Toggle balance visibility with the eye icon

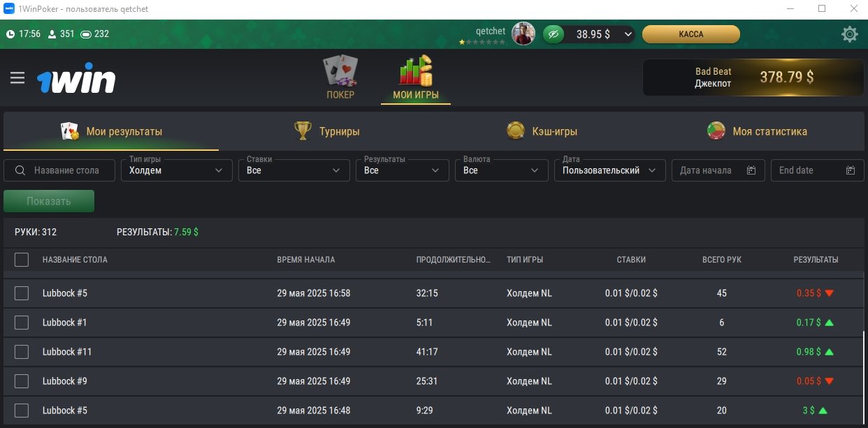pyautogui.click(x=554, y=34)
